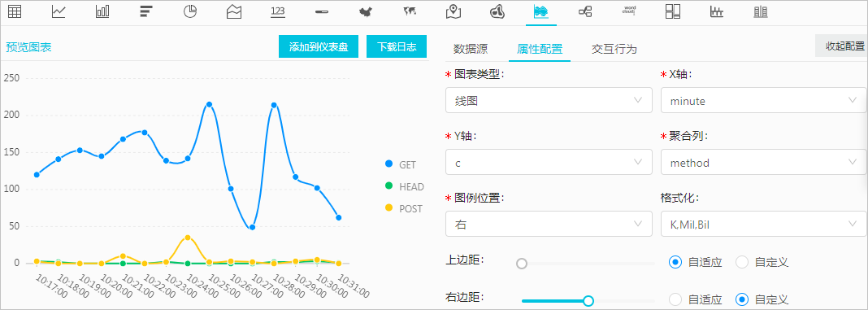Select the map pin chart icon
The height and width of the screenshot is (310, 868).
click(x=454, y=11)
